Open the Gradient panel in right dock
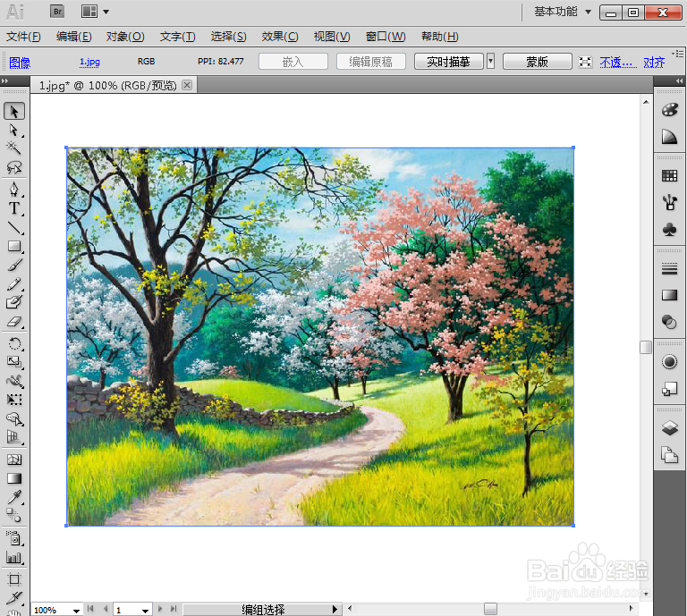Image resolution: width=687 pixels, height=616 pixels. point(669,296)
